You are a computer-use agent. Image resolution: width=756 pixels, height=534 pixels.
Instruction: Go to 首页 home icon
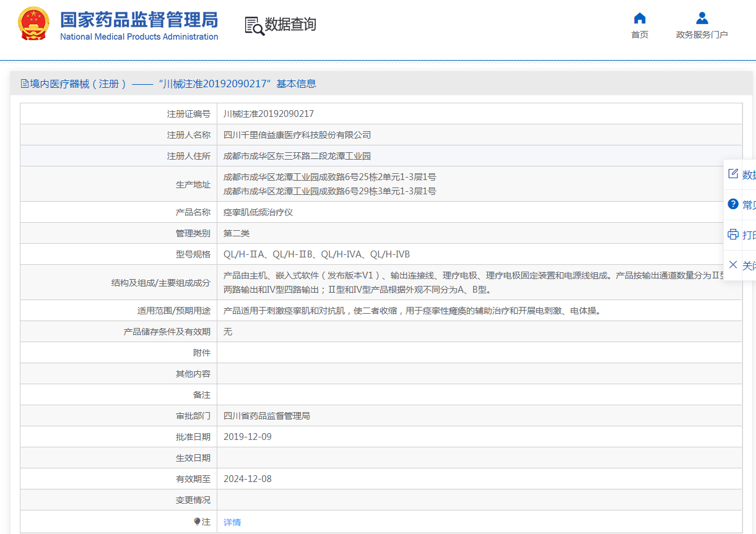640,18
